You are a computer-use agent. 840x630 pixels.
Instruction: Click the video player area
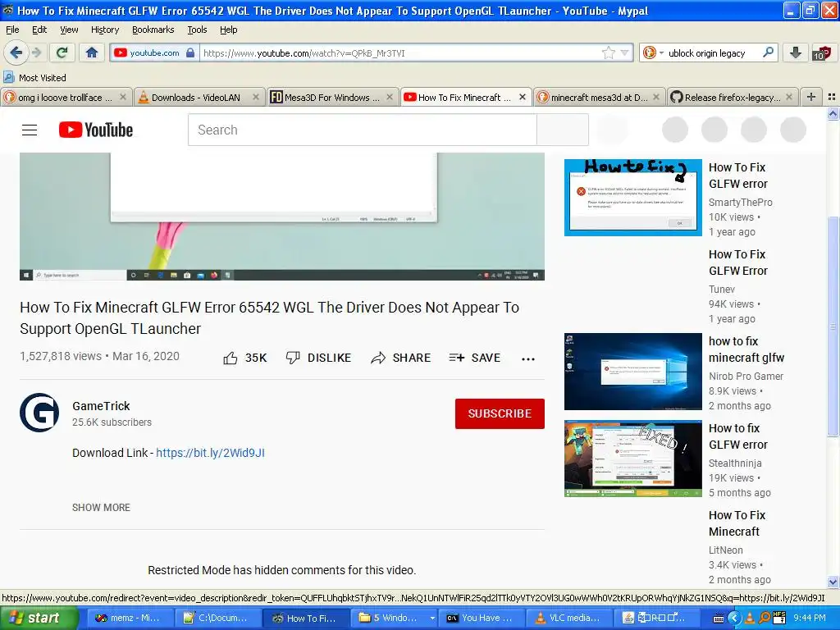point(282,217)
